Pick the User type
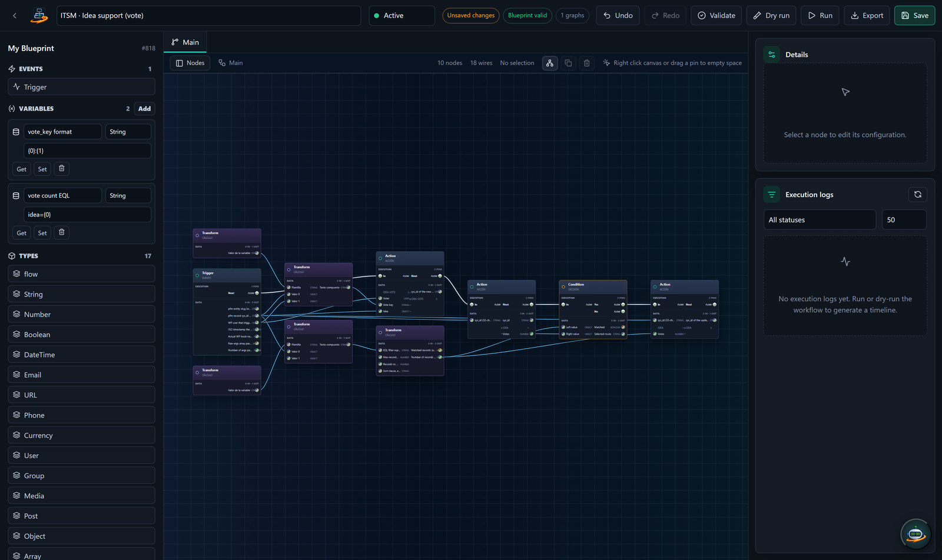This screenshot has height=560, width=942. pos(81,455)
